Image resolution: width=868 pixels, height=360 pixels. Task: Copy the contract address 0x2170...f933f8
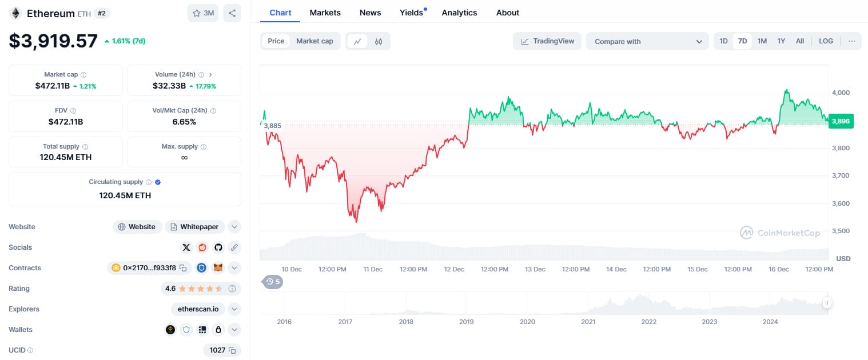(x=183, y=268)
